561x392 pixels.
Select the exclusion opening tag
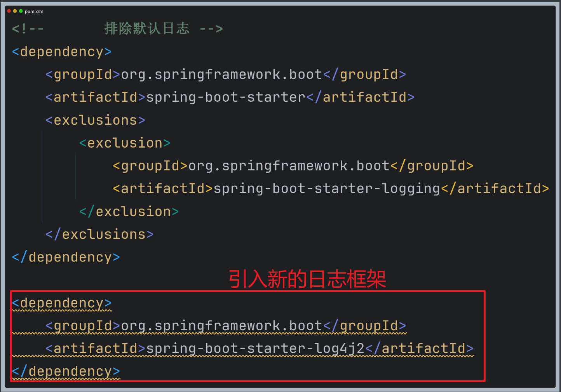124,143
